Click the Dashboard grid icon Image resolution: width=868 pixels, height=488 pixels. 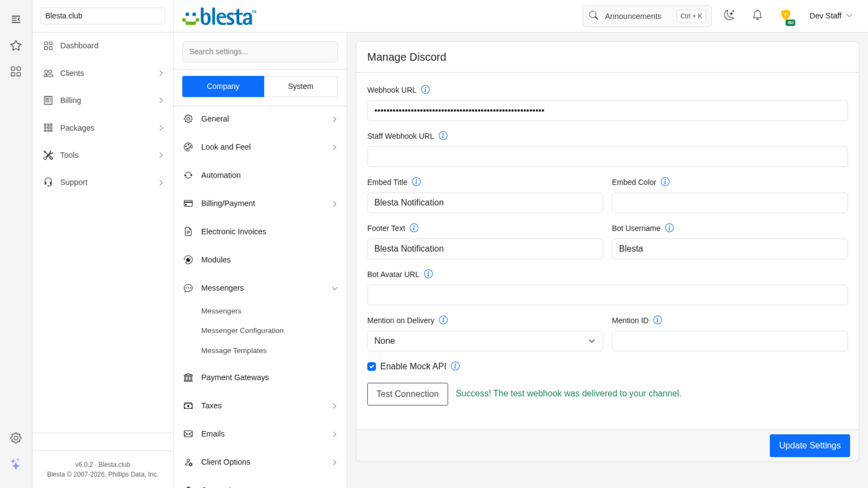coord(48,46)
